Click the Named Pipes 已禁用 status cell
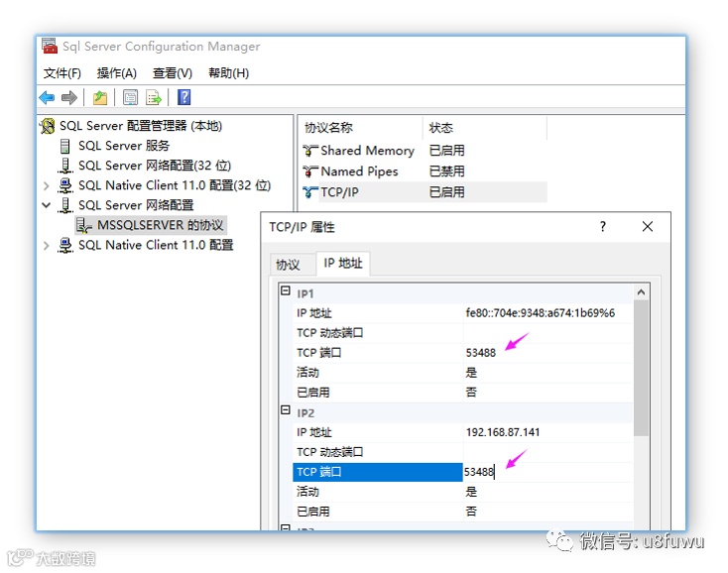728x573 pixels. [446, 172]
